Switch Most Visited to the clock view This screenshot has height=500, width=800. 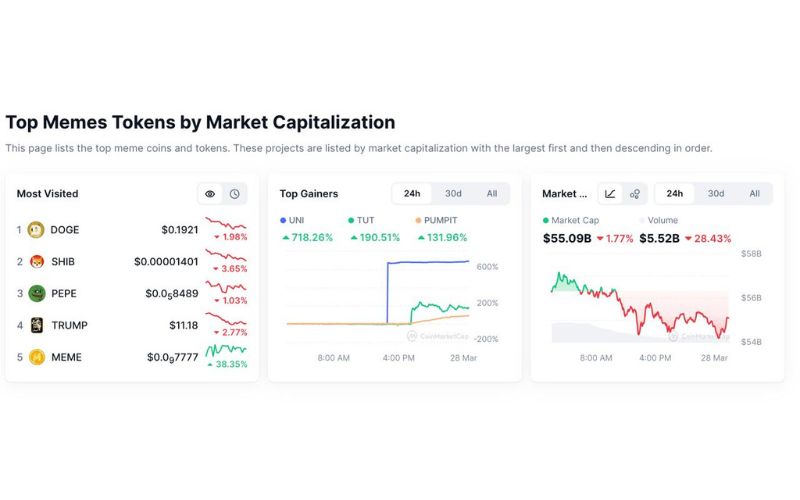click(234, 194)
